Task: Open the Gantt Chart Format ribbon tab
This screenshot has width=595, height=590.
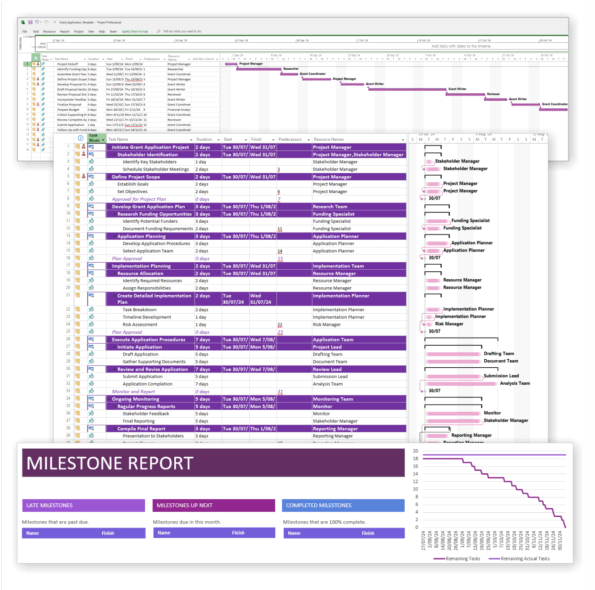Action: [x=135, y=31]
